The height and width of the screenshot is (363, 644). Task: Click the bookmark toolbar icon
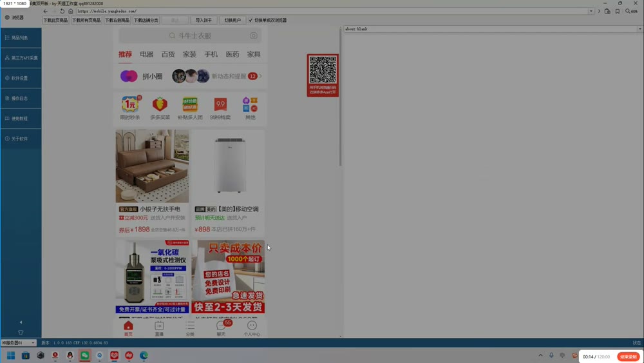(618, 11)
